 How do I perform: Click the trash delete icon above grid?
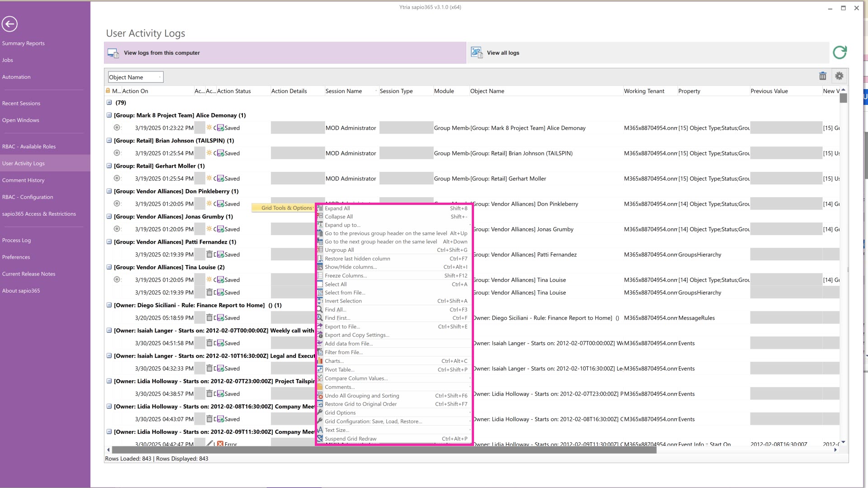point(822,76)
